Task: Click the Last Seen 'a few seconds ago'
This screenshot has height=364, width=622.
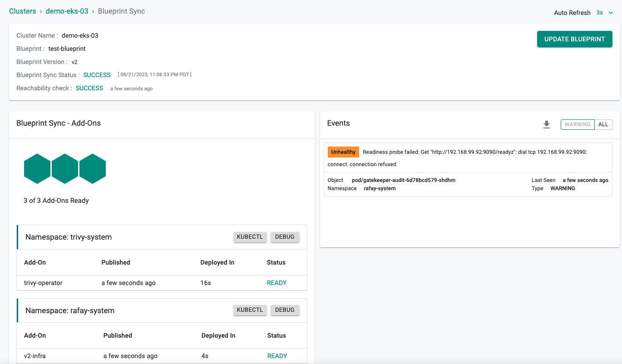Action: pos(585,180)
